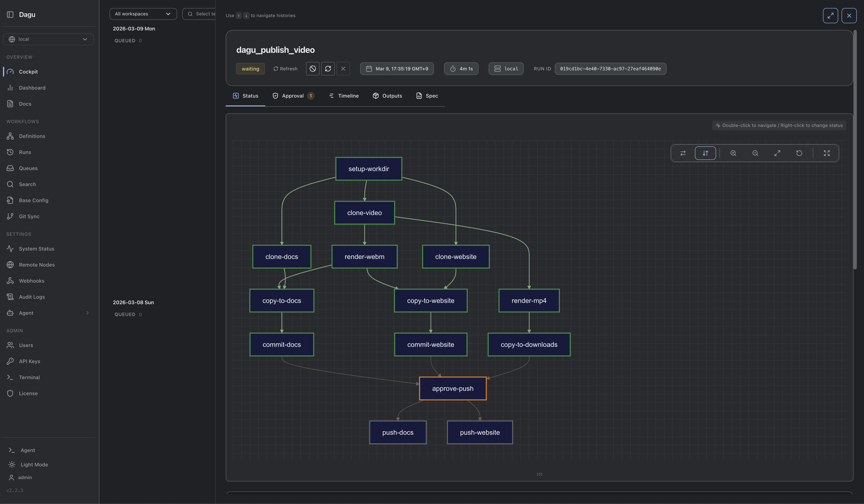Open the Git Sync page link
The image size is (864, 504).
click(x=29, y=216)
